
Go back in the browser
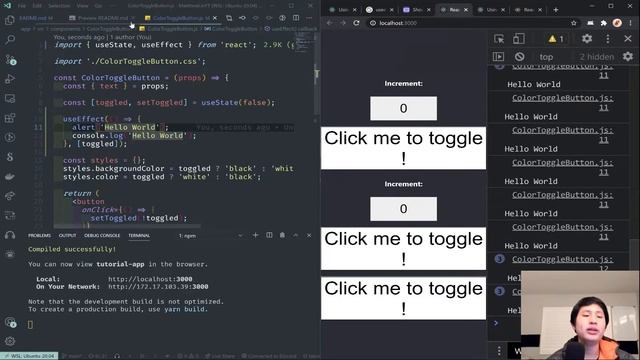pyautogui.click(x=329, y=23)
